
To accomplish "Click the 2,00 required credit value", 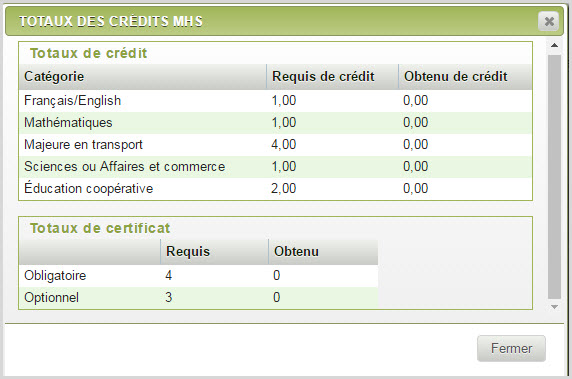I will (283, 189).
